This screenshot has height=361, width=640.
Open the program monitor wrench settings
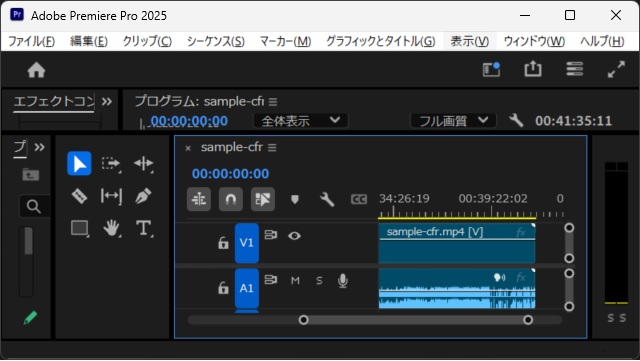(x=516, y=120)
